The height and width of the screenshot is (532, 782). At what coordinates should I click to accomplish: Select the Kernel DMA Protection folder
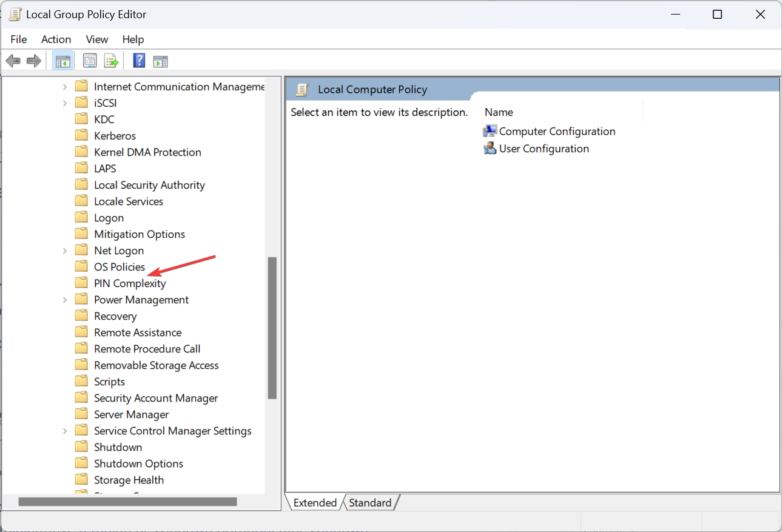pyautogui.click(x=147, y=152)
